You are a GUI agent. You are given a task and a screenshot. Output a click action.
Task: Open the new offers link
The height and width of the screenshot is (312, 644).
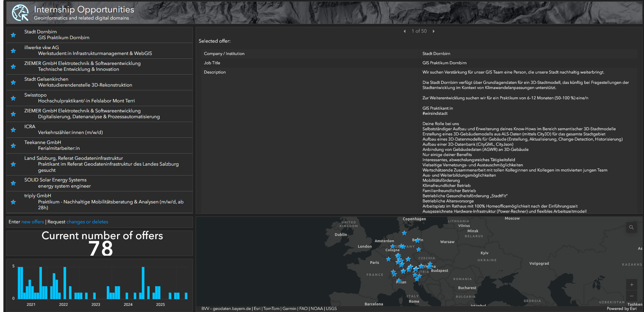pyautogui.click(x=33, y=222)
